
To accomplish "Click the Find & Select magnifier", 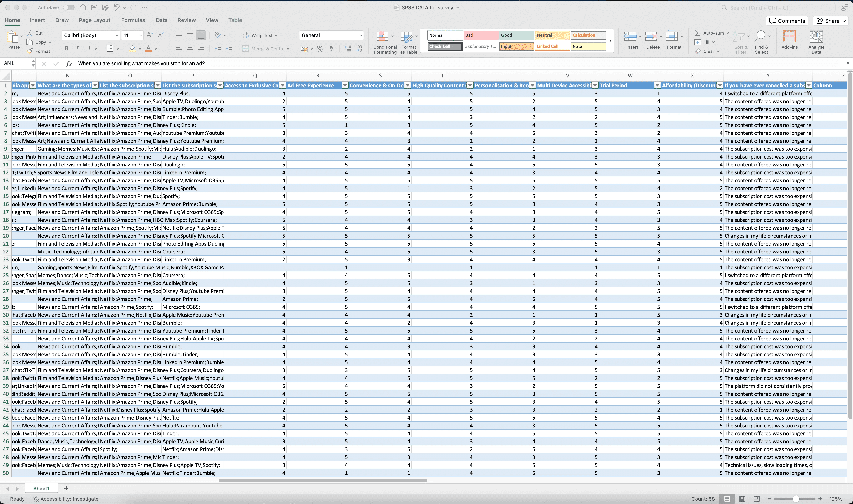I will coord(760,36).
